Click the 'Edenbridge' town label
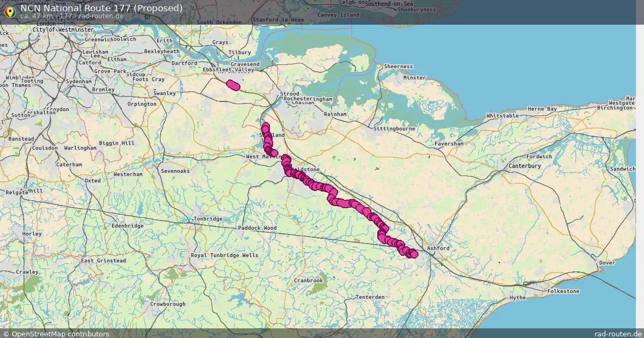 (127, 226)
